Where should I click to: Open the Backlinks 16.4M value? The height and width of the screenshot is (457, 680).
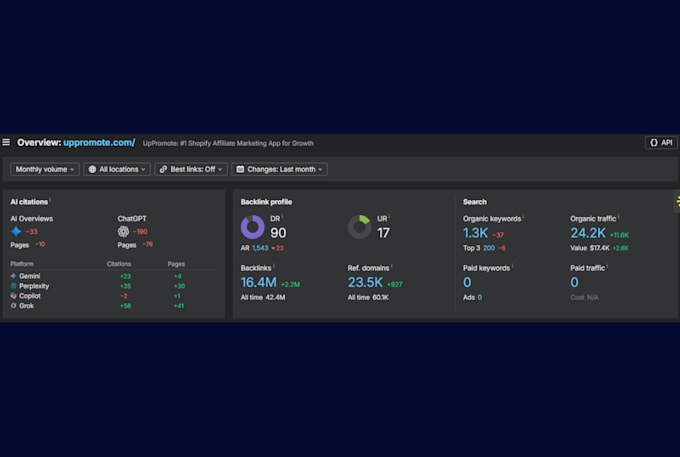pos(258,283)
